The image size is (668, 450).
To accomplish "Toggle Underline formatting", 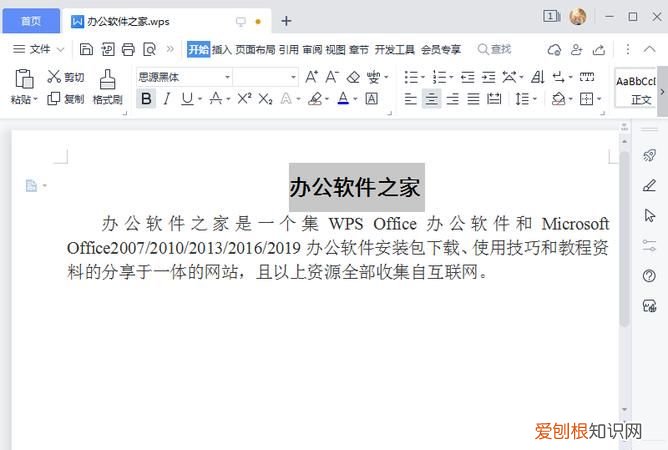I will tap(187, 99).
